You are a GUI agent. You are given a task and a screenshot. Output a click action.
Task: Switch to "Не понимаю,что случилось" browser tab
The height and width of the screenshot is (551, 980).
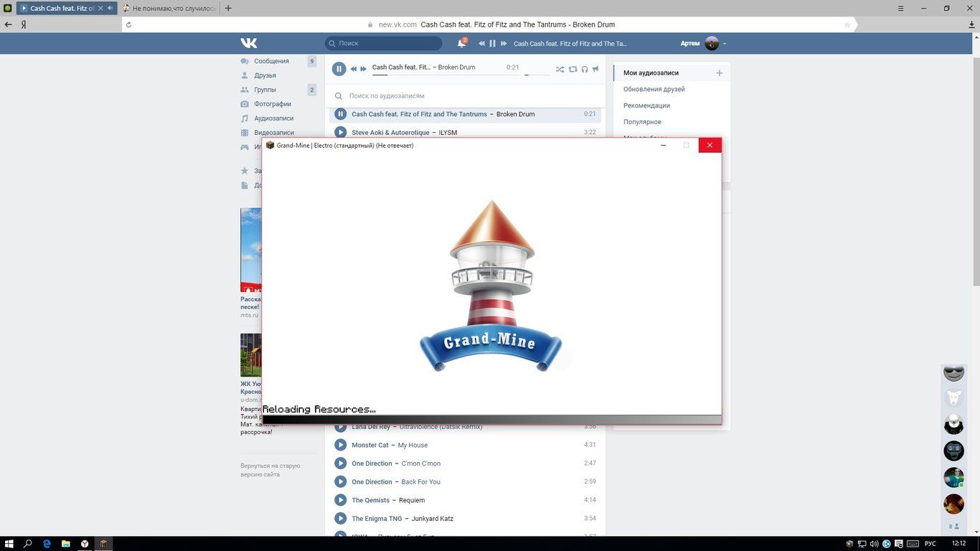point(169,9)
